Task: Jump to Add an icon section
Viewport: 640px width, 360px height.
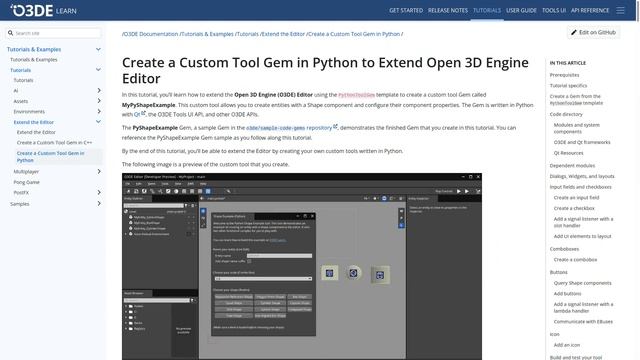Action: click(x=567, y=345)
